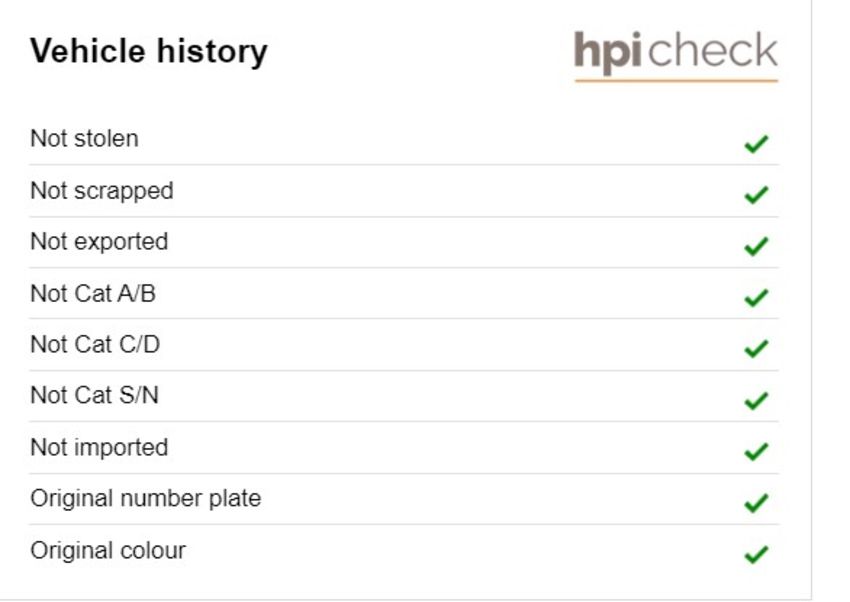Click the green checkmark beside Not scrapped
The image size is (850, 602).
pyautogui.click(x=756, y=195)
